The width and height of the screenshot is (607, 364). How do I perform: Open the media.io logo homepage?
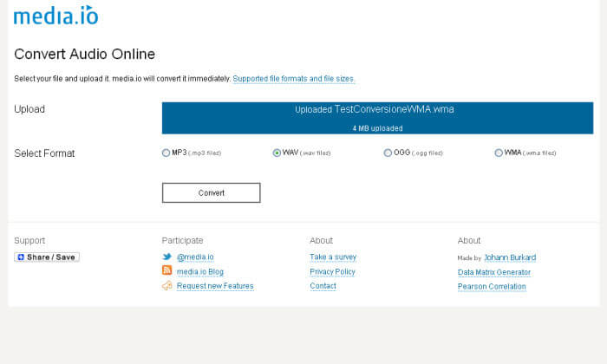(55, 16)
